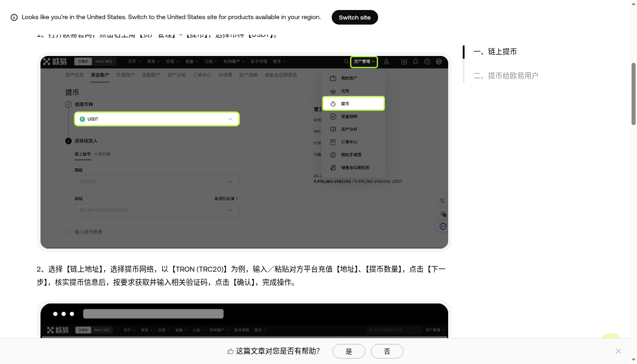Open the 更多 dropdown in the first tutorial screenshot

[279, 61]
